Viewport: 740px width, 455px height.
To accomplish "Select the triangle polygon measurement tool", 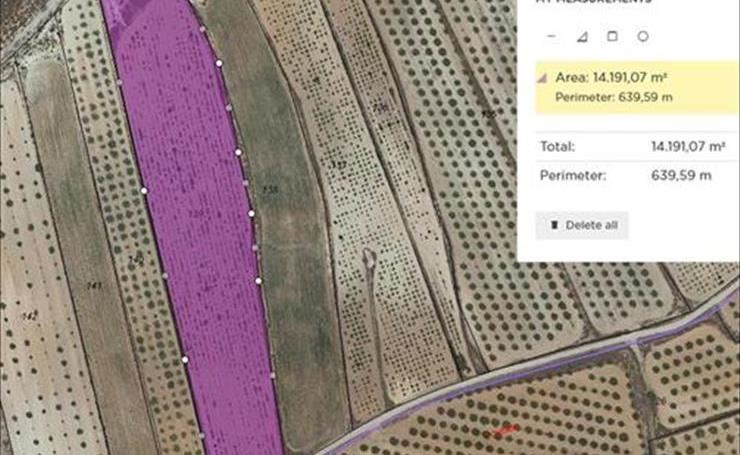I will [582, 36].
